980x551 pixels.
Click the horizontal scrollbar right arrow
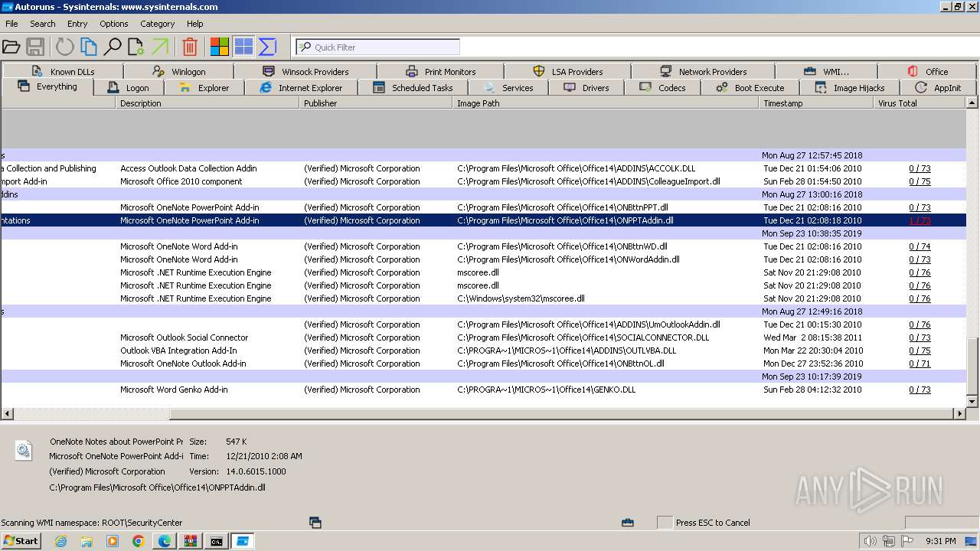(x=959, y=413)
